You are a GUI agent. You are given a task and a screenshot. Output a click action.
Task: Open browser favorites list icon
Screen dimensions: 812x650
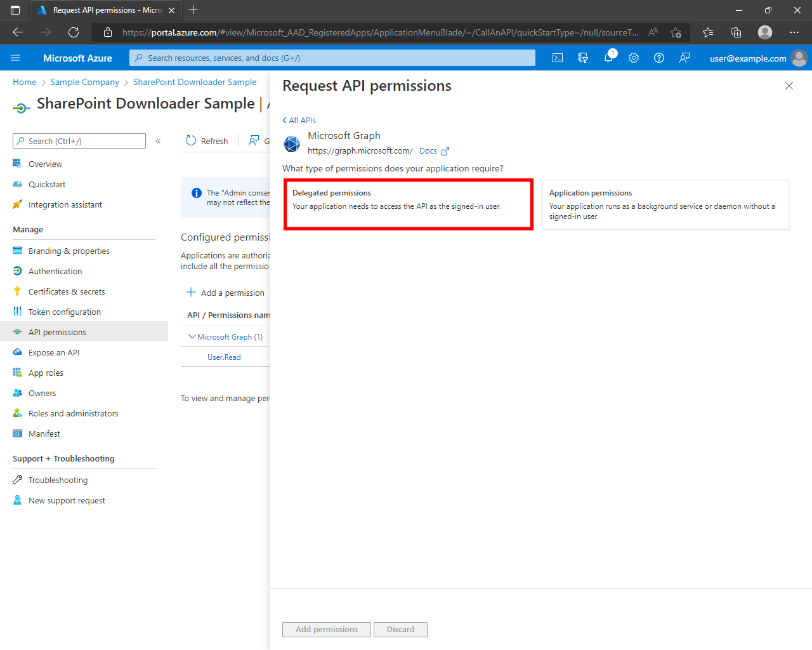pos(708,32)
